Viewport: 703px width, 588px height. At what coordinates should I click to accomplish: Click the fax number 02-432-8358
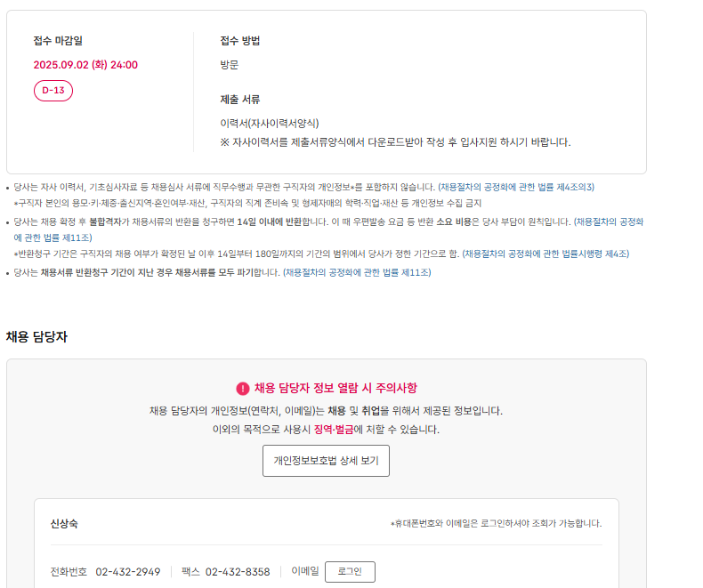(238, 572)
